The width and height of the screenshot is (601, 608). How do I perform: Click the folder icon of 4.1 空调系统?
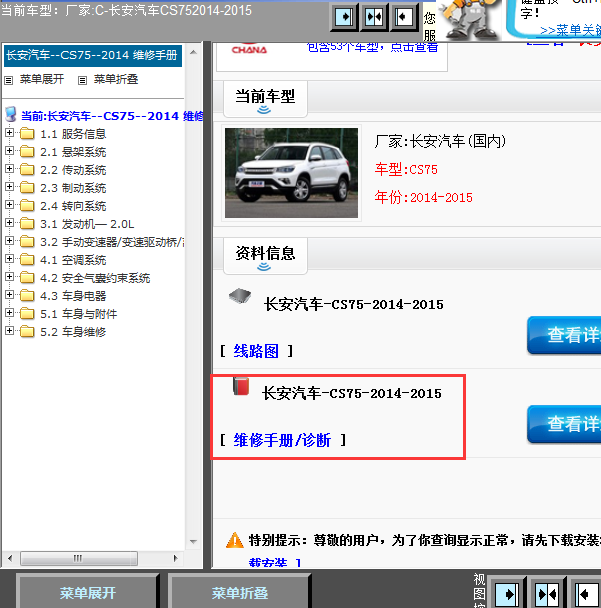(27, 260)
